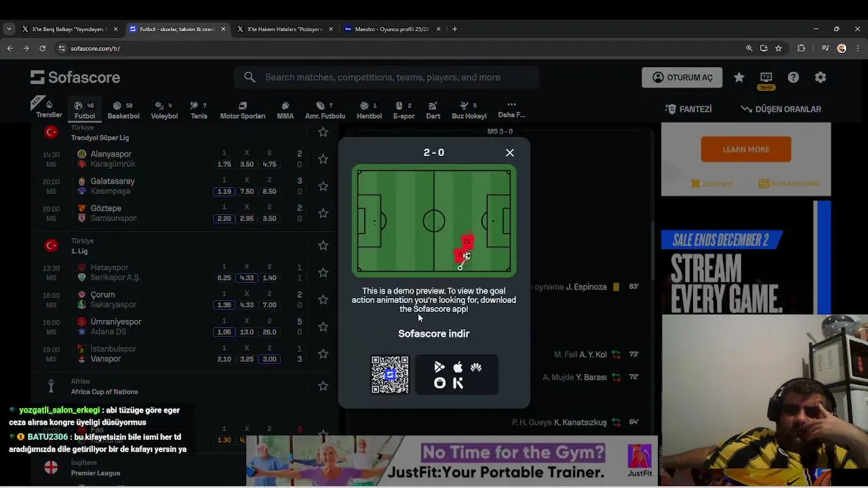Open the Sofascore home logo
This screenshot has width=868, height=488.
click(x=75, y=77)
